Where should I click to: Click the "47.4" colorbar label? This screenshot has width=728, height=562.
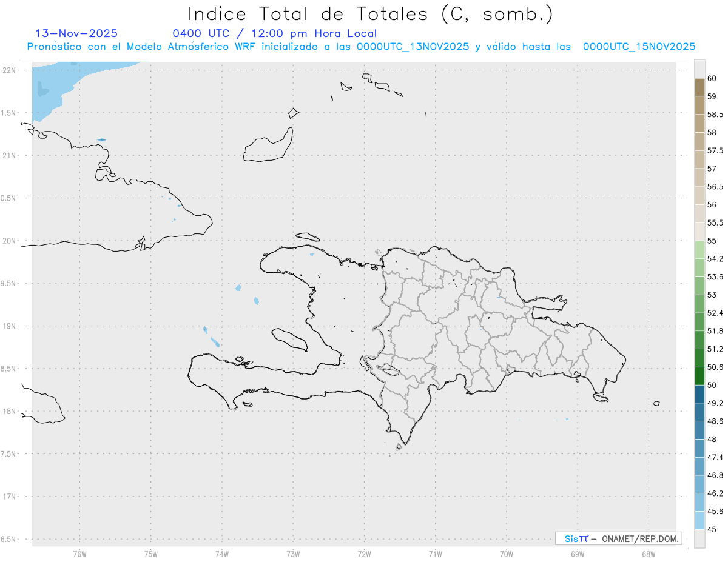715,457
